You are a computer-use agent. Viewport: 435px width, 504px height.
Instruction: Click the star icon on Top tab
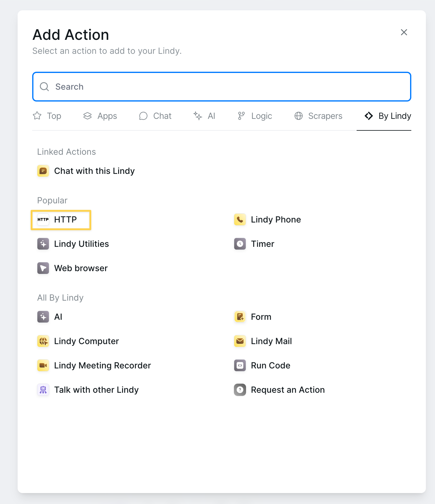[37, 116]
